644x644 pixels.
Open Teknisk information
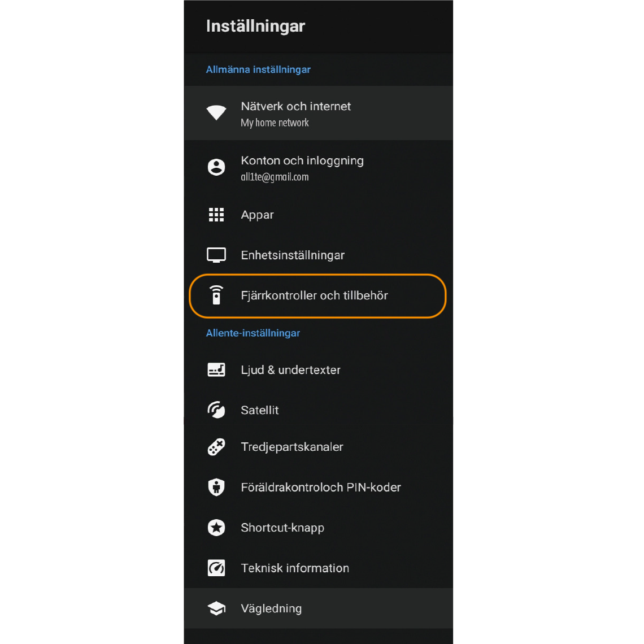coord(295,568)
